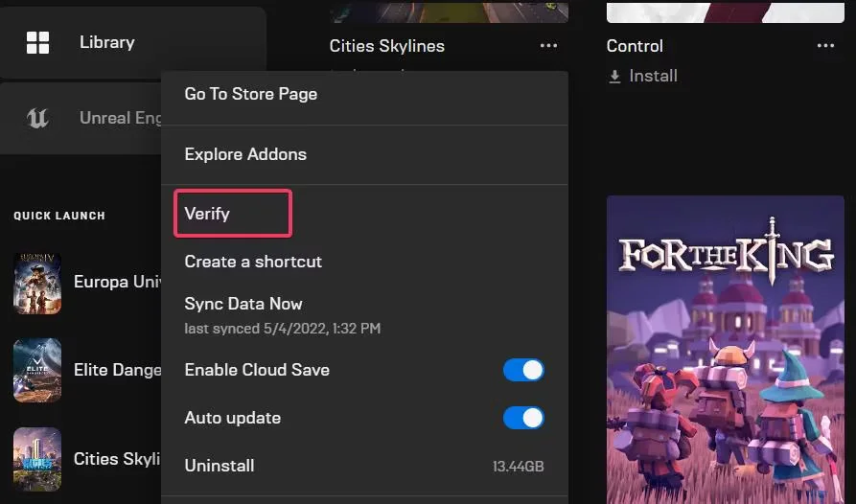Image resolution: width=856 pixels, height=504 pixels.
Task: Open Europa Universalis quick launch icon
Action: pyautogui.click(x=37, y=284)
